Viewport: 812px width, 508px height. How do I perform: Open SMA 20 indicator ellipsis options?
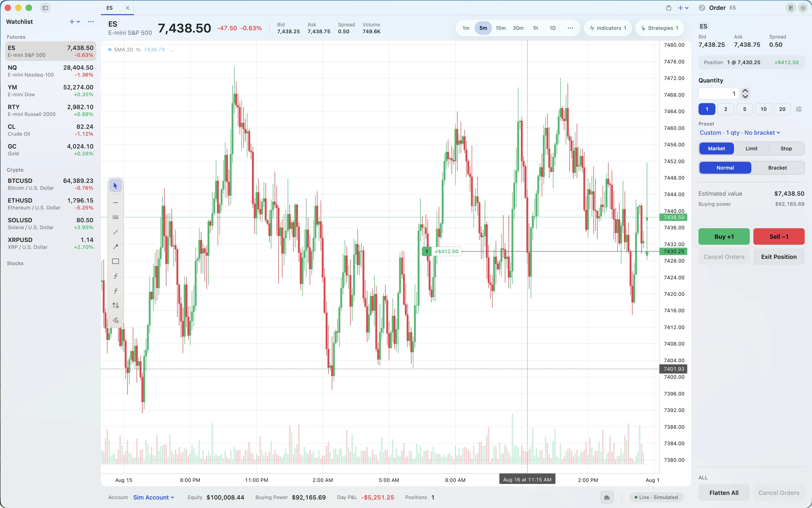coord(172,50)
